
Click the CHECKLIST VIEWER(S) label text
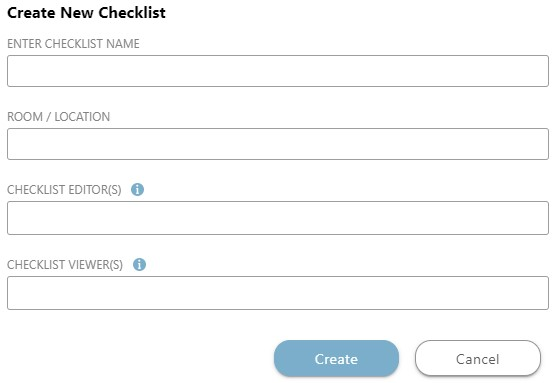65,265
